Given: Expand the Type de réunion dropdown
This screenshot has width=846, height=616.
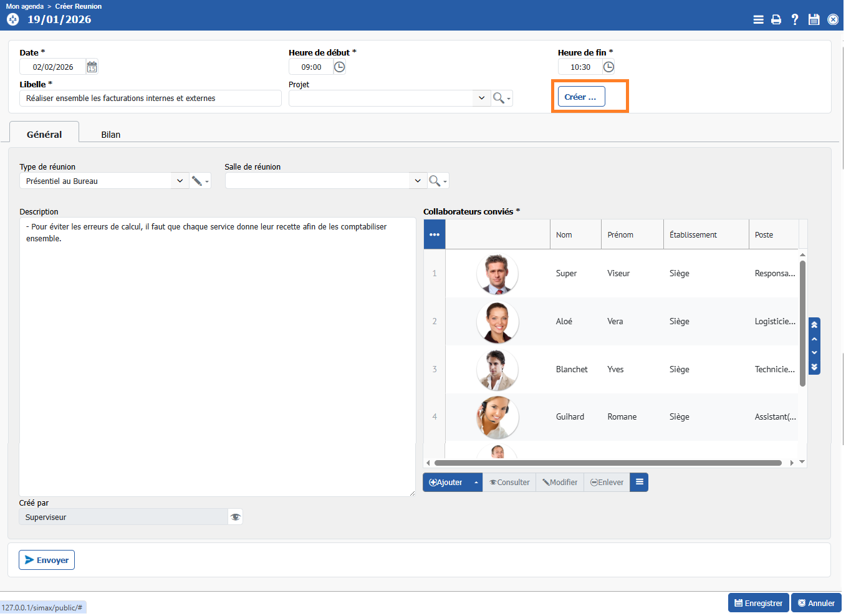Looking at the screenshot, I should (180, 181).
